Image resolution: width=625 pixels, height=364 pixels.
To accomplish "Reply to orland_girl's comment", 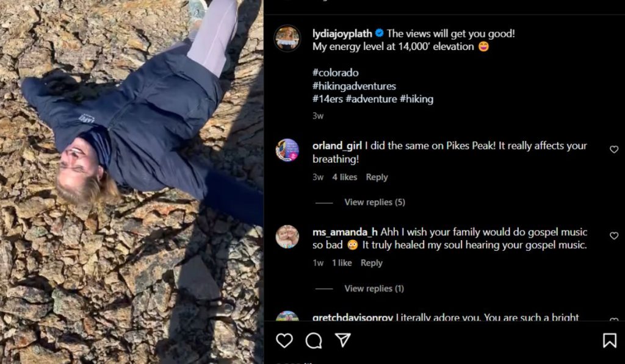I will (377, 177).
